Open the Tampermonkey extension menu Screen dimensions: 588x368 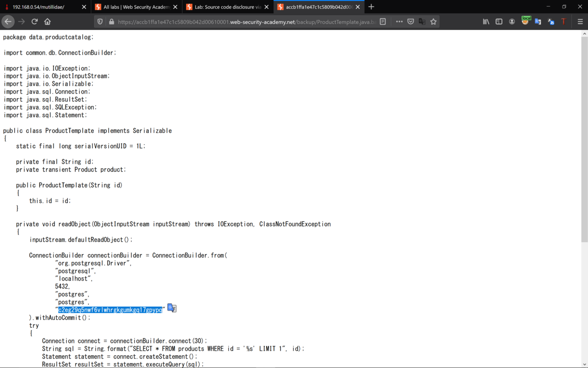(563, 22)
